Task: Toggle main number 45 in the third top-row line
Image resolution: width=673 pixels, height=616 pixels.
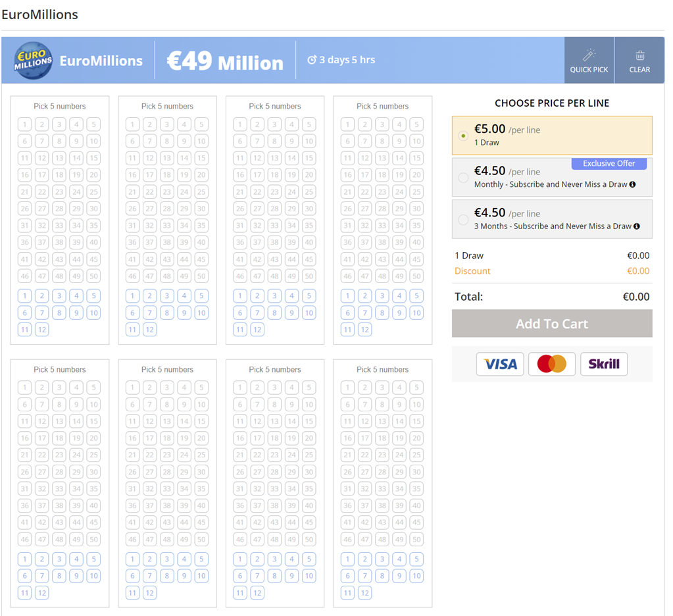Action: coord(309,259)
